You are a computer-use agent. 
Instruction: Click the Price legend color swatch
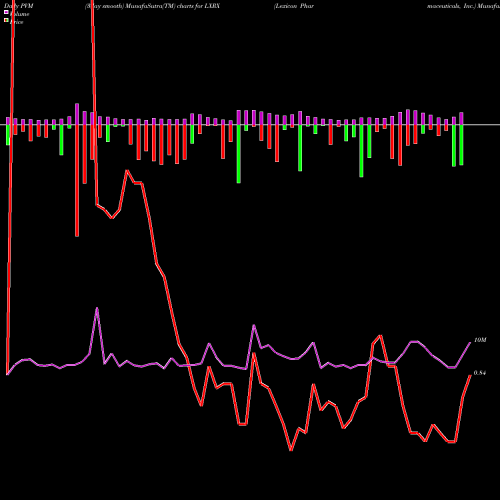(x=6, y=21)
